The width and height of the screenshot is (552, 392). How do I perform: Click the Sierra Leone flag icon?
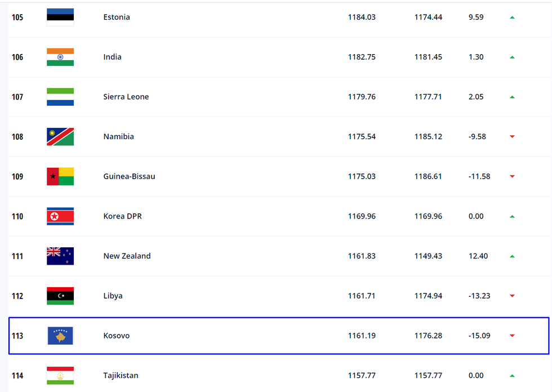pos(60,97)
